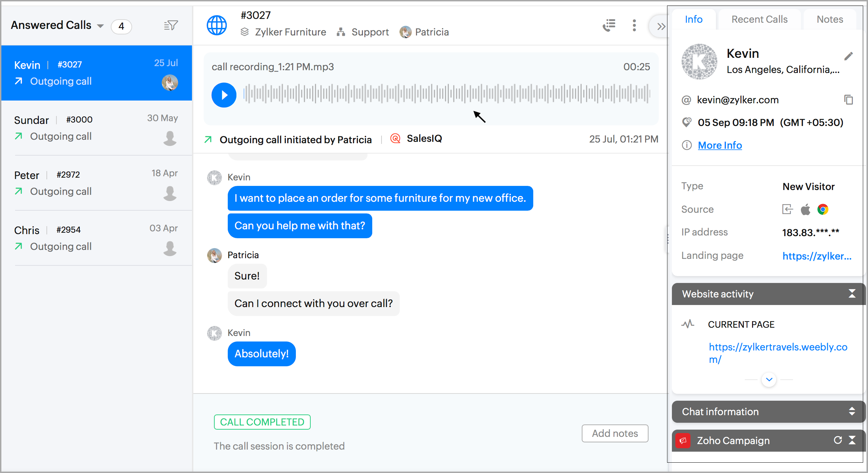Collapse the Zoho Campaign section
868x473 pixels.
click(x=852, y=440)
